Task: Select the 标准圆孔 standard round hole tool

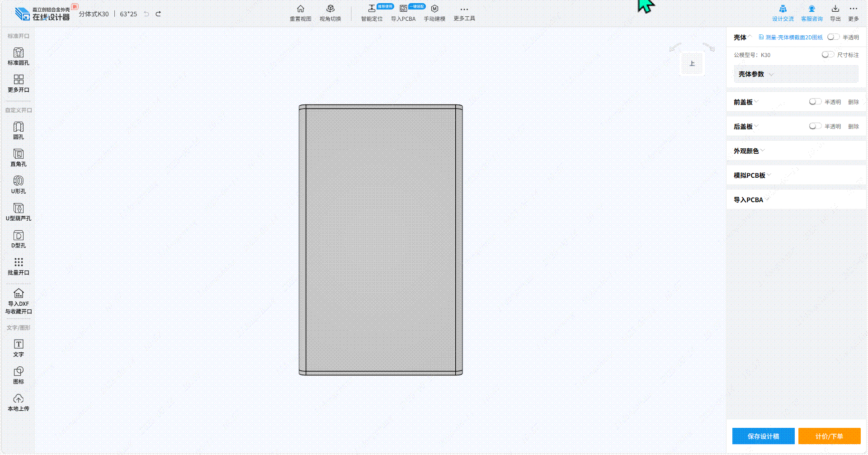Action: (18, 57)
